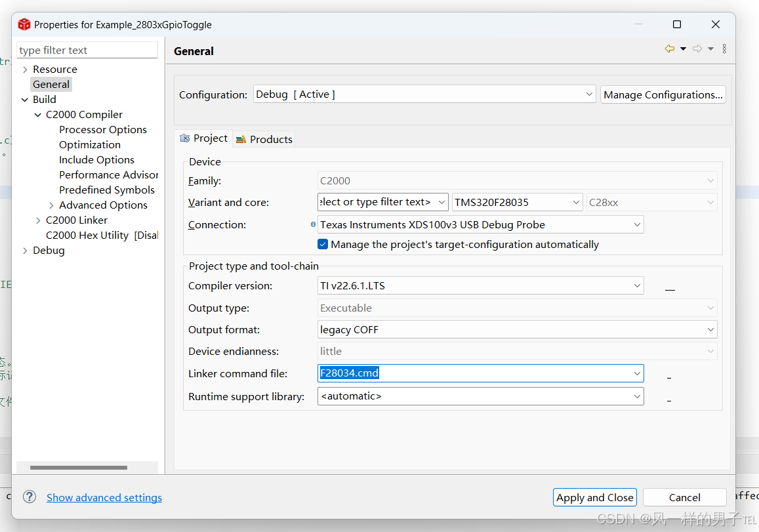Select C2000 Hex Utility tree item

(102, 235)
